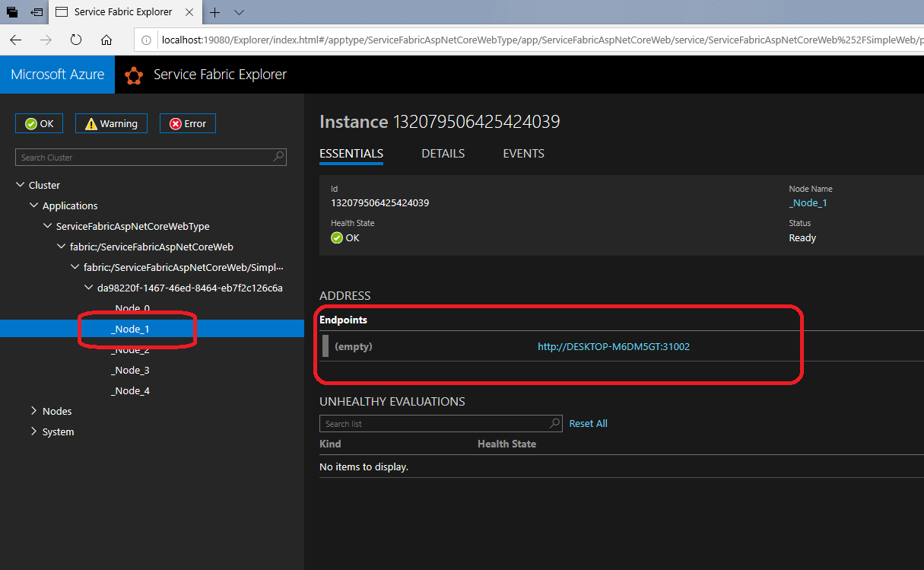This screenshot has height=570, width=924.
Task: Sort by the Health State column header
Action: (x=506, y=444)
